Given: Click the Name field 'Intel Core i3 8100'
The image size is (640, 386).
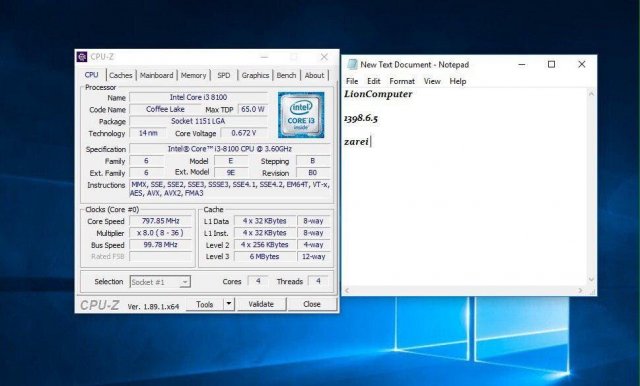Looking at the screenshot, I should [x=198, y=97].
